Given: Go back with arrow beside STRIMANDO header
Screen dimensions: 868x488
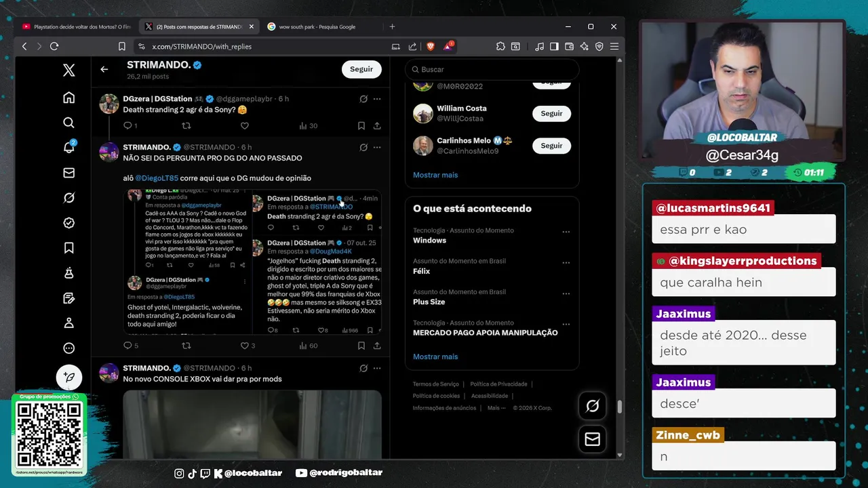Looking at the screenshot, I should pyautogui.click(x=104, y=69).
